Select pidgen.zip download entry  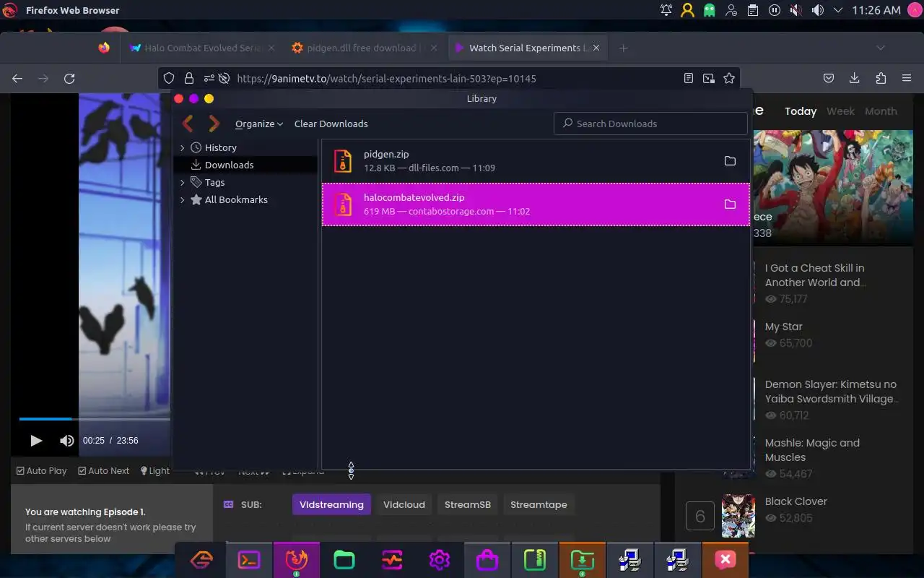536,161
